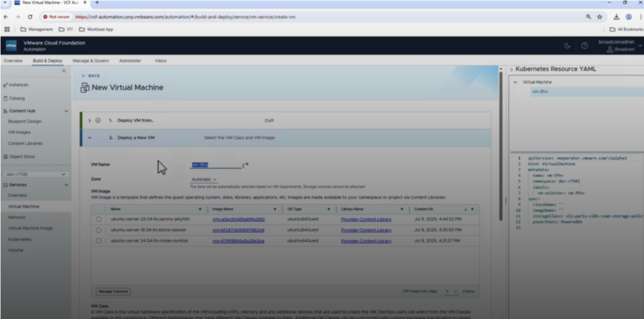
Task: Click the VMW logo in header
Action: [x=11, y=45]
